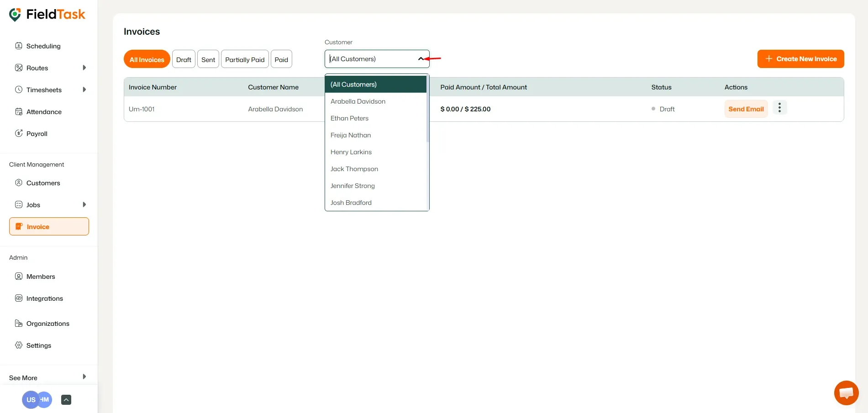
Task: Expand the Timesheets submenu arrow
Action: point(84,89)
